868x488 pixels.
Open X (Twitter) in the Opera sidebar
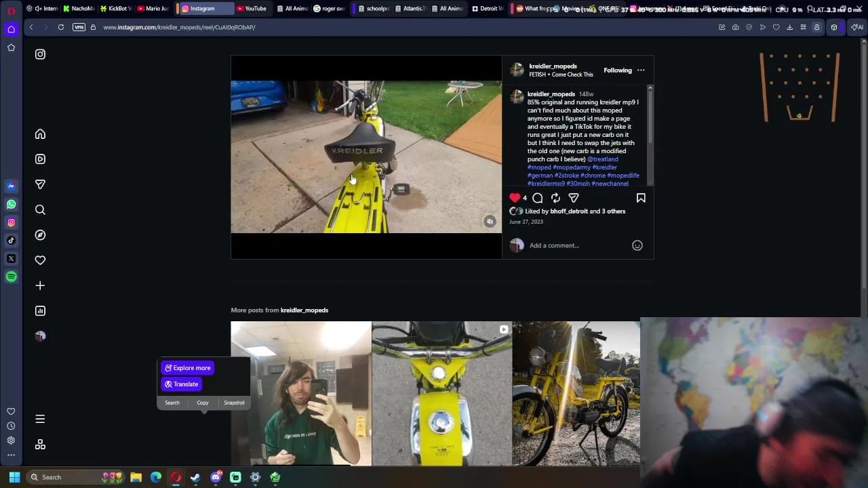[x=11, y=259]
